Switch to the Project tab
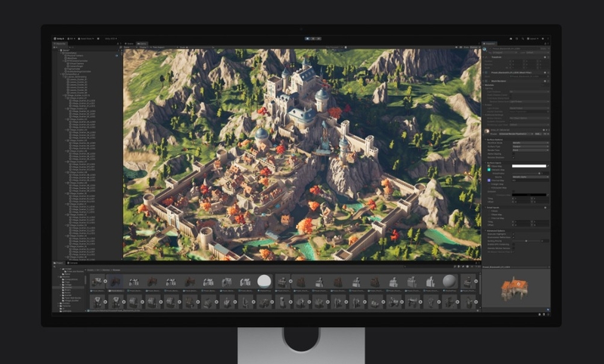Image resolution: width=604 pixels, height=364 pixels. point(59,263)
